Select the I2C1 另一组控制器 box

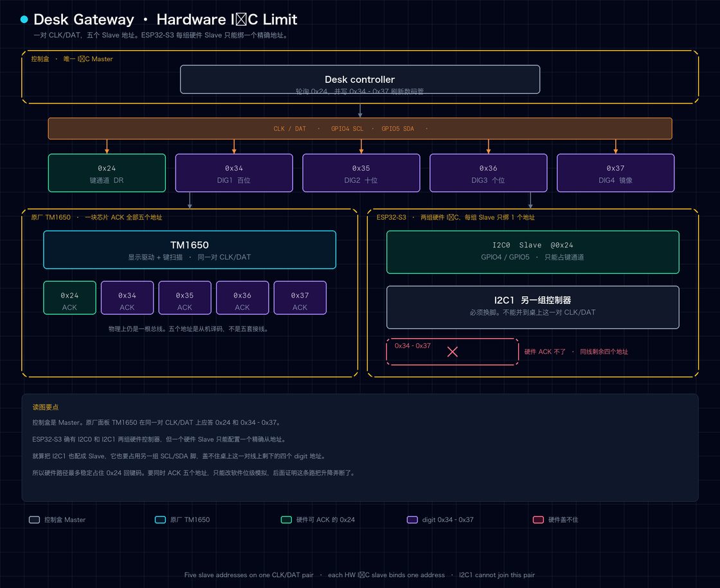[x=533, y=307]
